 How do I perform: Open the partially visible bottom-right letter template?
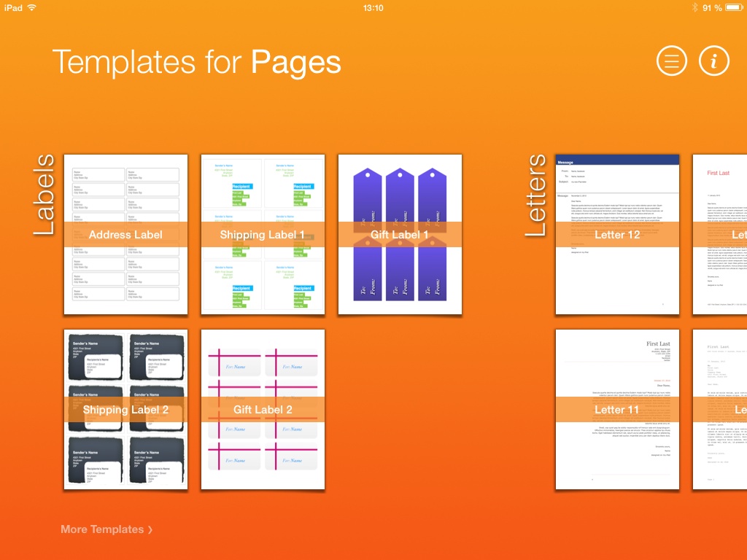point(720,409)
